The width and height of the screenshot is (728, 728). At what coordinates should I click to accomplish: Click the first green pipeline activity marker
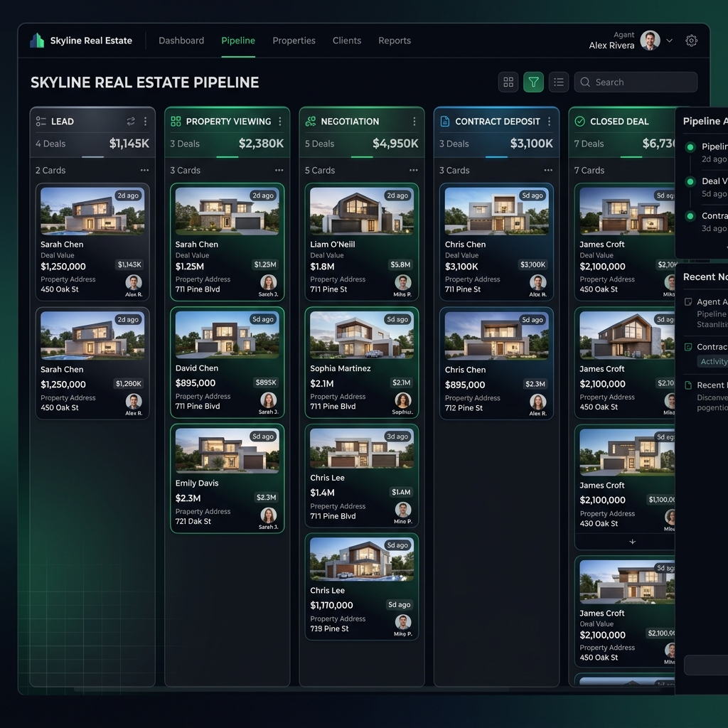point(690,147)
